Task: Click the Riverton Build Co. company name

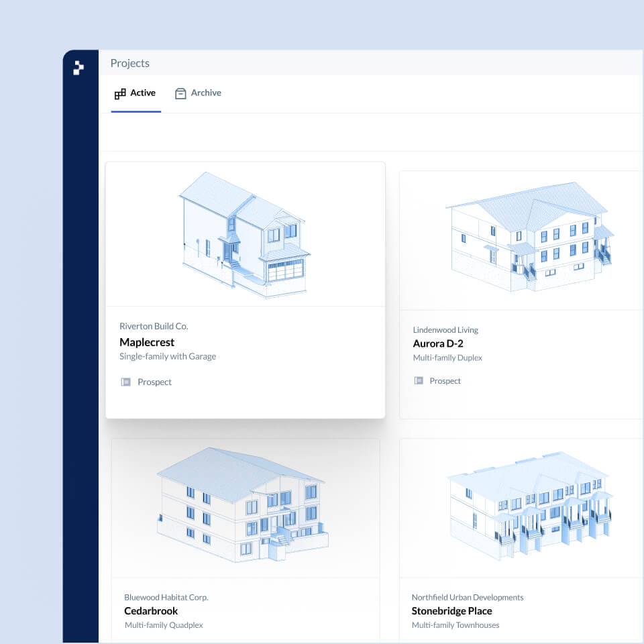Action: coord(154,326)
